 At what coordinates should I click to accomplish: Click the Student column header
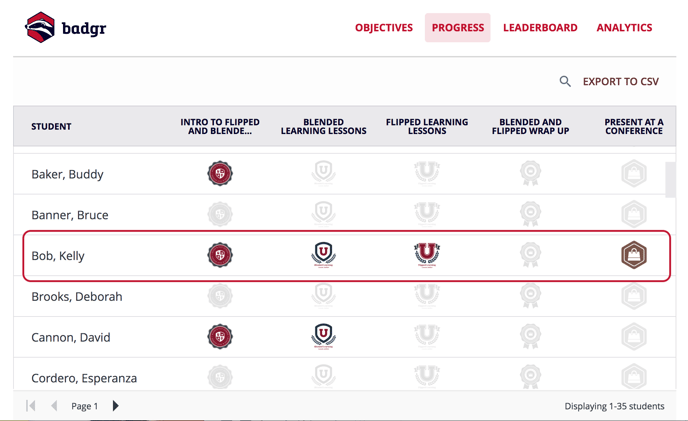click(51, 126)
